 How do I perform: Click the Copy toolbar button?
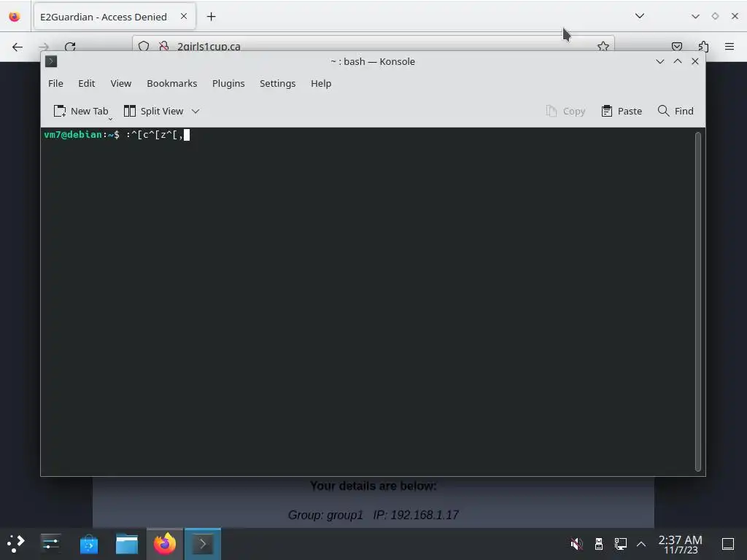click(x=565, y=111)
